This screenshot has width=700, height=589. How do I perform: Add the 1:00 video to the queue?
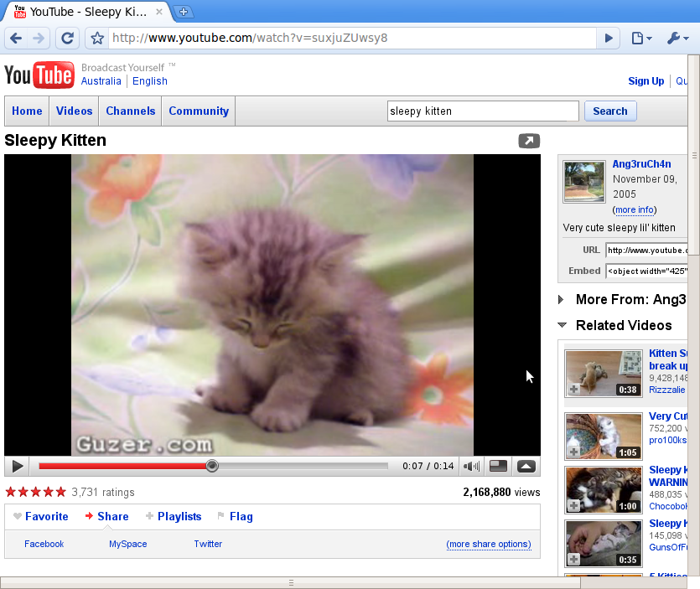tap(574, 506)
